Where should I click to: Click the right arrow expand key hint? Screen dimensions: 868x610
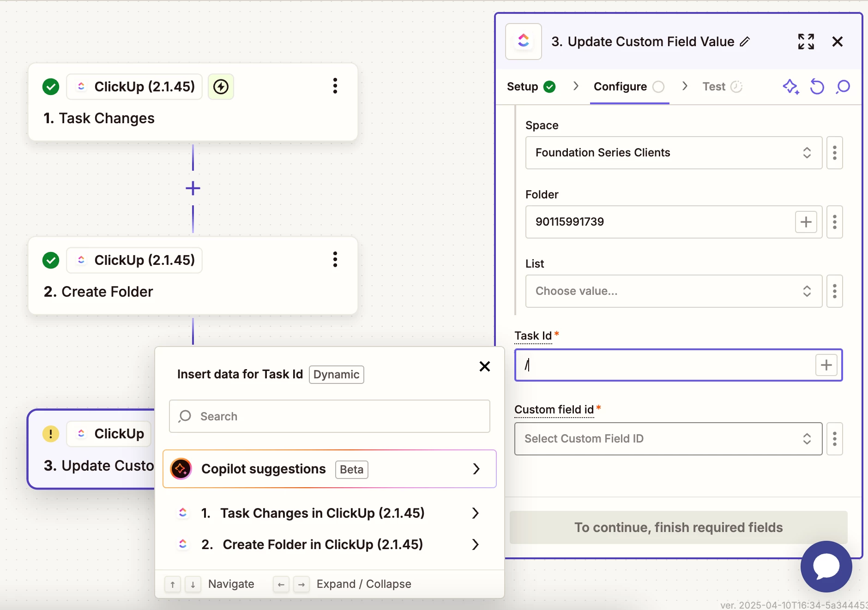[x=301, y=585]
